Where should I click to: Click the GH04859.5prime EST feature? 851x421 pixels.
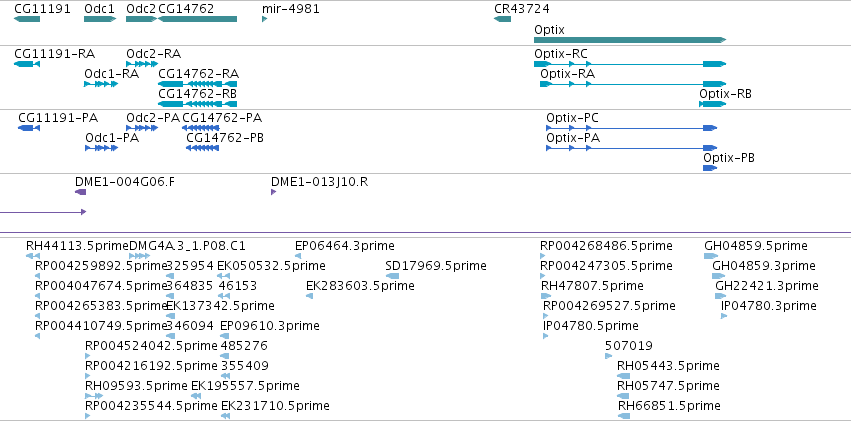click(x=710, y=256)
